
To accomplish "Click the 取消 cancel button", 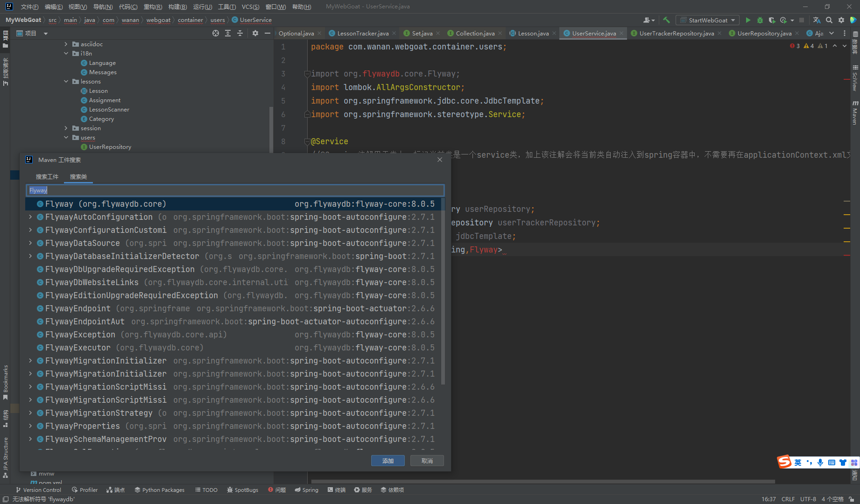I will tap(427, 461).
